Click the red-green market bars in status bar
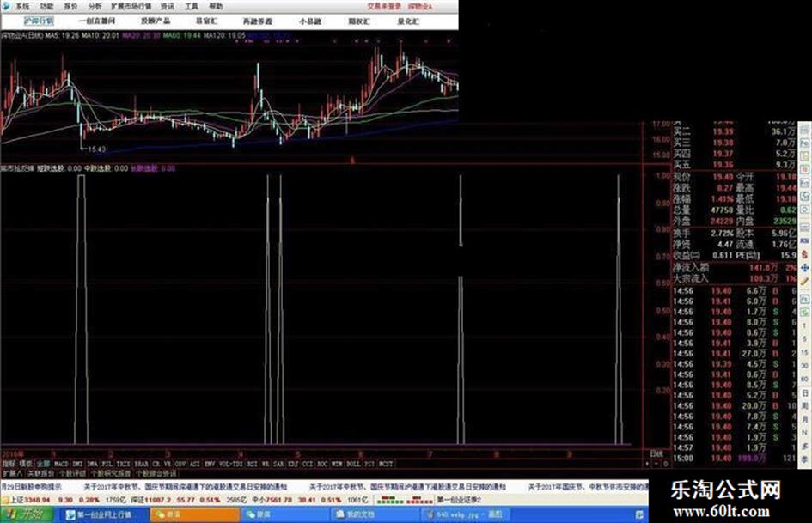The height and width of the screenshot is (523, 812). 405,500
